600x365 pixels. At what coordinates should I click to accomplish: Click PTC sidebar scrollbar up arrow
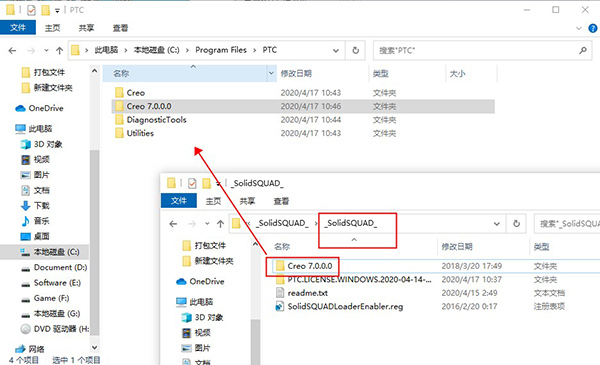(94, 71)
